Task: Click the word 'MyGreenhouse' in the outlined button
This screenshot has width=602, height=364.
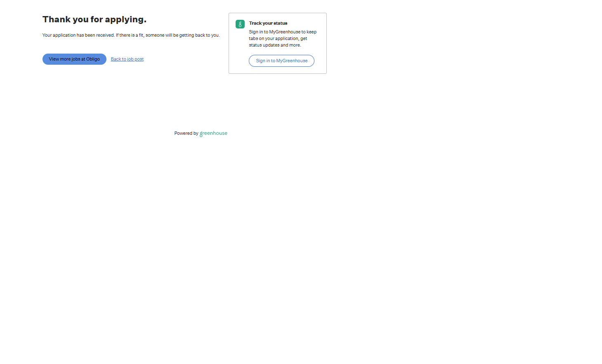Action: (x=292, y=61)
